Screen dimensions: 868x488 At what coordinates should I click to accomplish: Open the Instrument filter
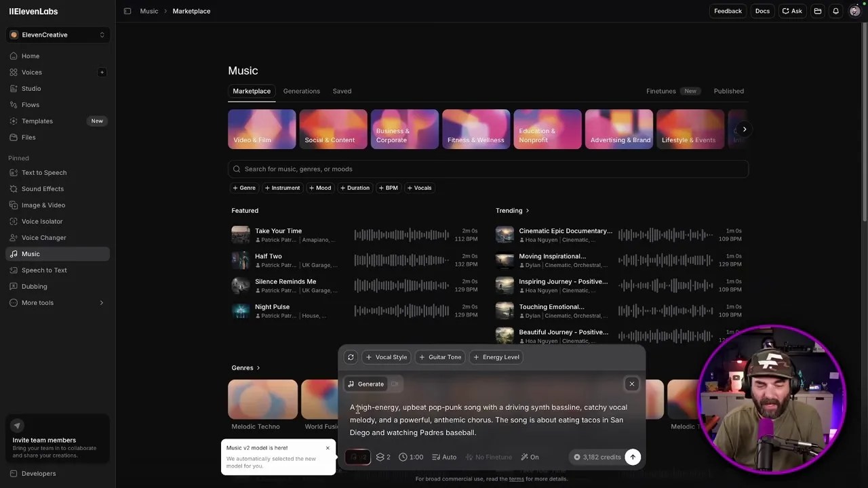click(283, 188)
